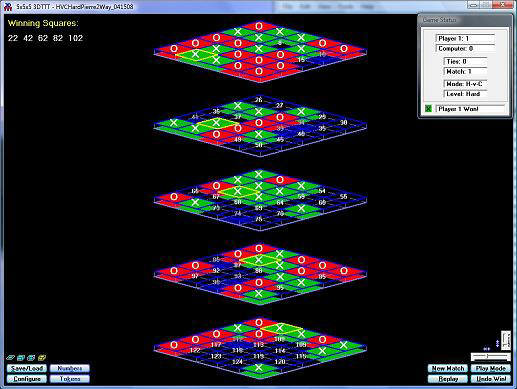Click the horizontal double-arrow rotate icon

[x=487, y=349]
